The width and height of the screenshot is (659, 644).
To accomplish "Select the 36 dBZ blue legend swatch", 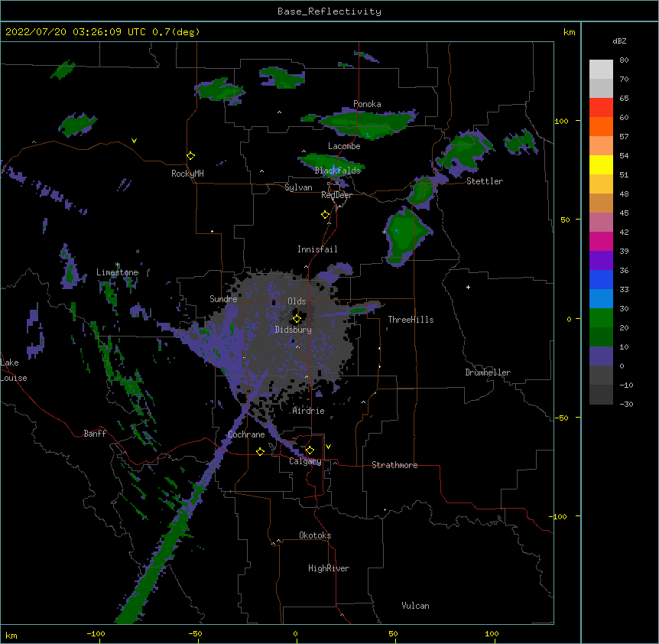I will (601, 279).
